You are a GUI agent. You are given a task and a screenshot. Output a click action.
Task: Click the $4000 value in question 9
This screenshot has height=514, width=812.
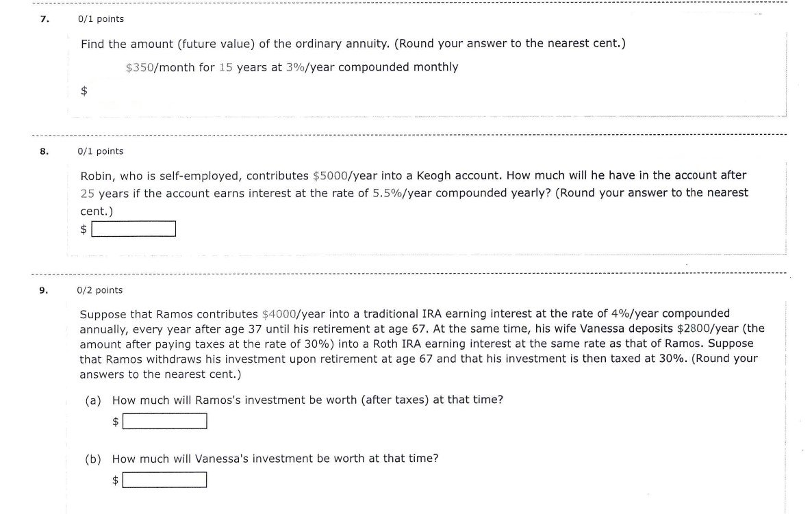[x=279, y=314]
